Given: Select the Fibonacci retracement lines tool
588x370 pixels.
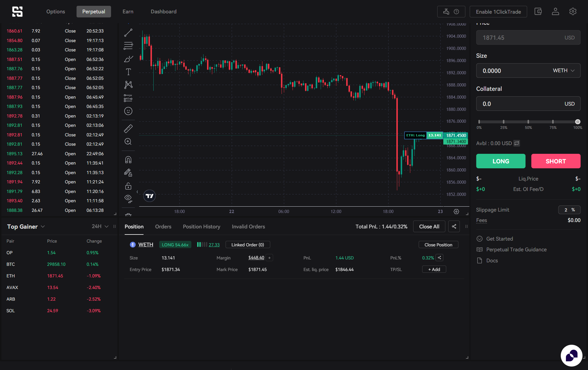Looking at the screenshot, I should point(128,46).
